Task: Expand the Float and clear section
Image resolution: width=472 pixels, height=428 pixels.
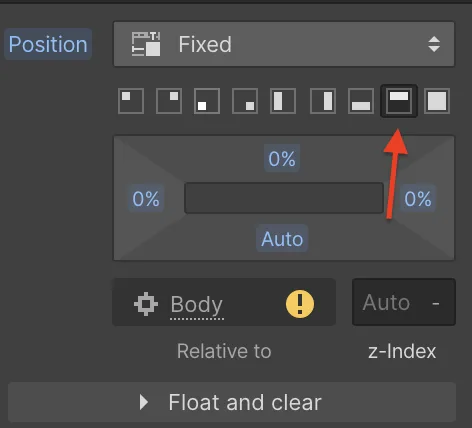Action: (x=232, y=402)
